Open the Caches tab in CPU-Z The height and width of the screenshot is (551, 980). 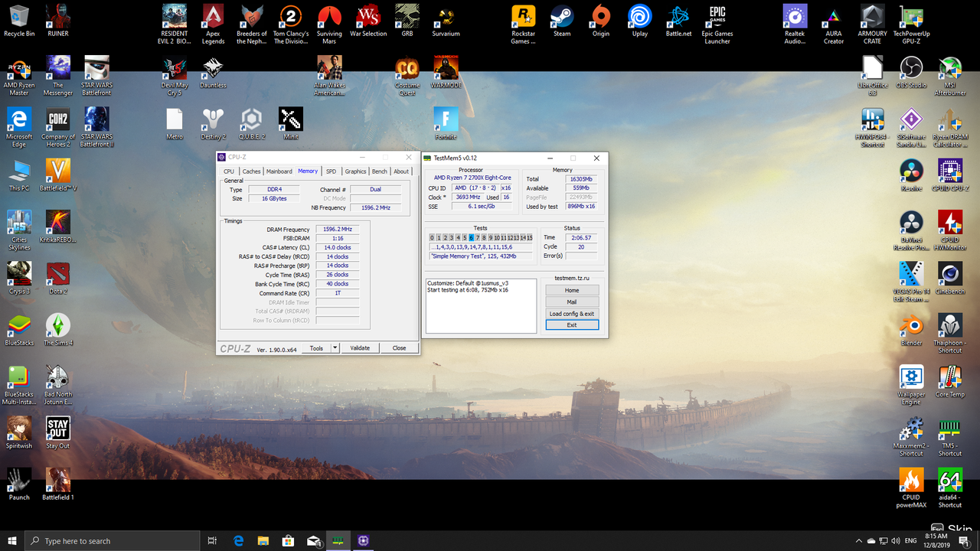[251, 171]
